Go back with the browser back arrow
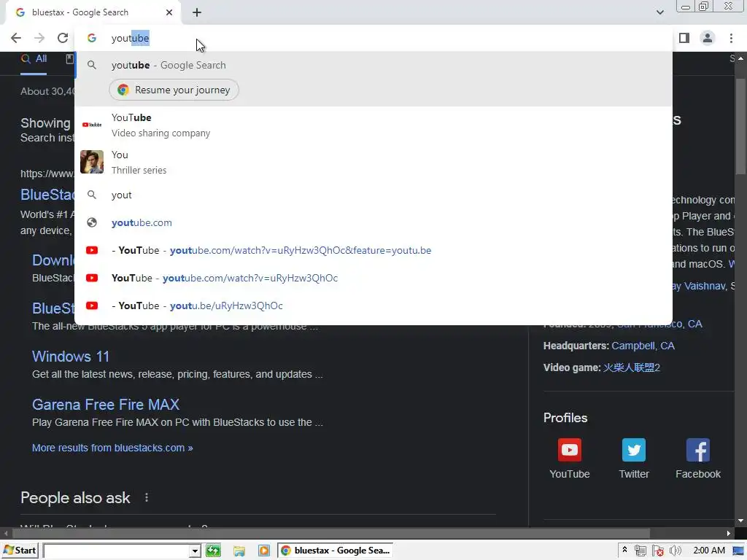 point(16,38)
